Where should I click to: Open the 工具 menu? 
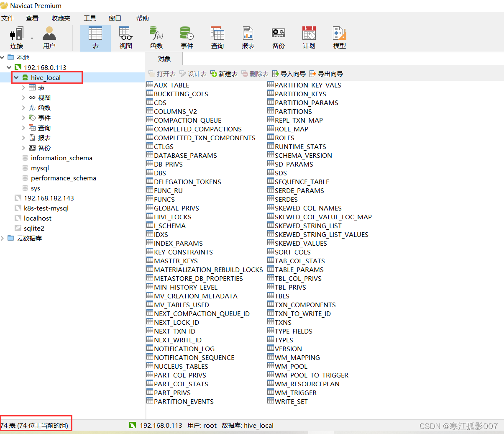tap(90, 18)
